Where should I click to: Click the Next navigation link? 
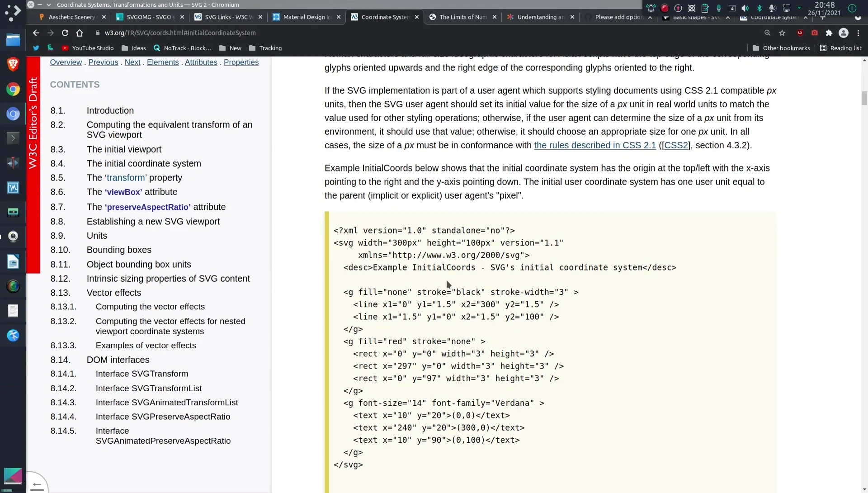pos(132,62)
